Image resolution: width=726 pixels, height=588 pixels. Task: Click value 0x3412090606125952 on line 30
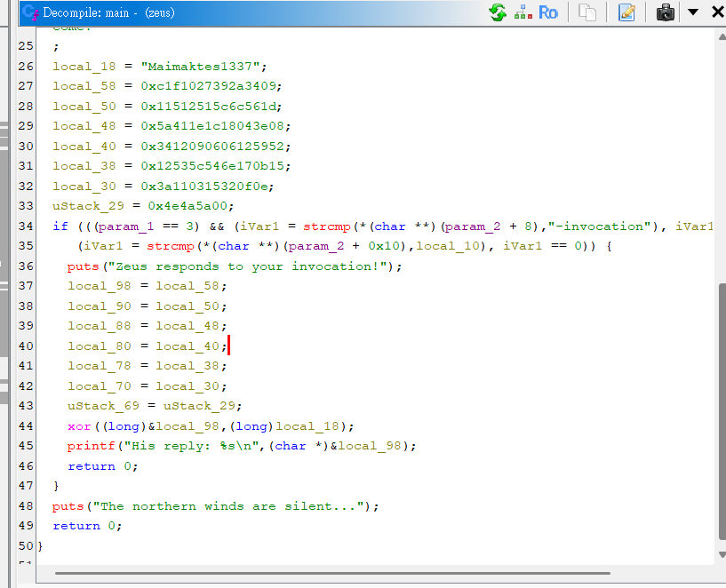pos(212,147)
